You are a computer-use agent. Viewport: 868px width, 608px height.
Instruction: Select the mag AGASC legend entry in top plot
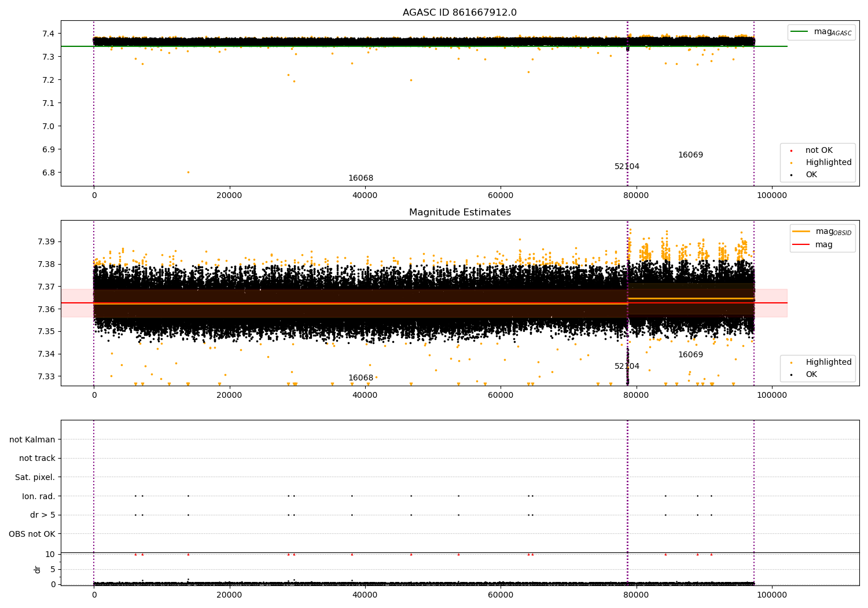[x=821, y=32]
